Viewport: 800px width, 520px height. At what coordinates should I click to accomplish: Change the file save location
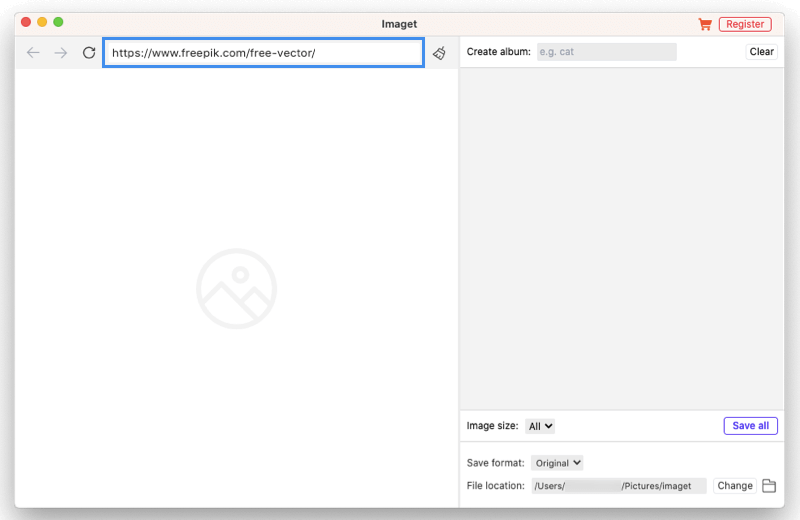click(x=734, y=486)
